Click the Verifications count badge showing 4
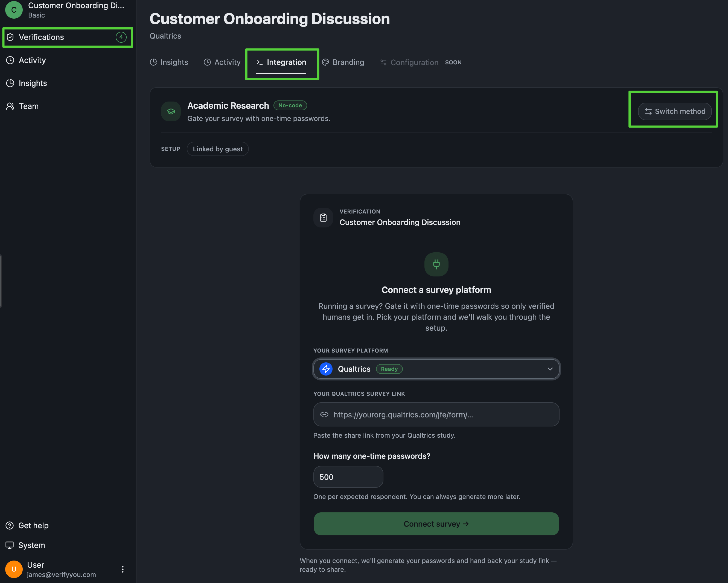 pos(121,37)
